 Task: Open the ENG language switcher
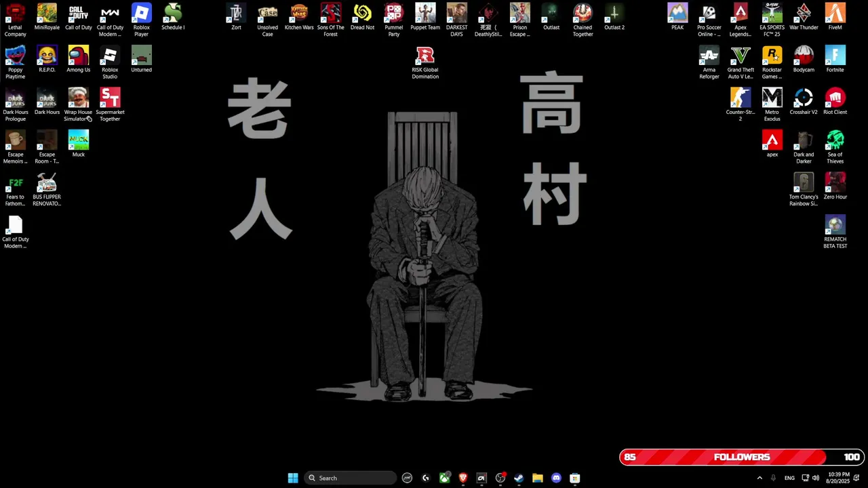(x=789, y=478)
